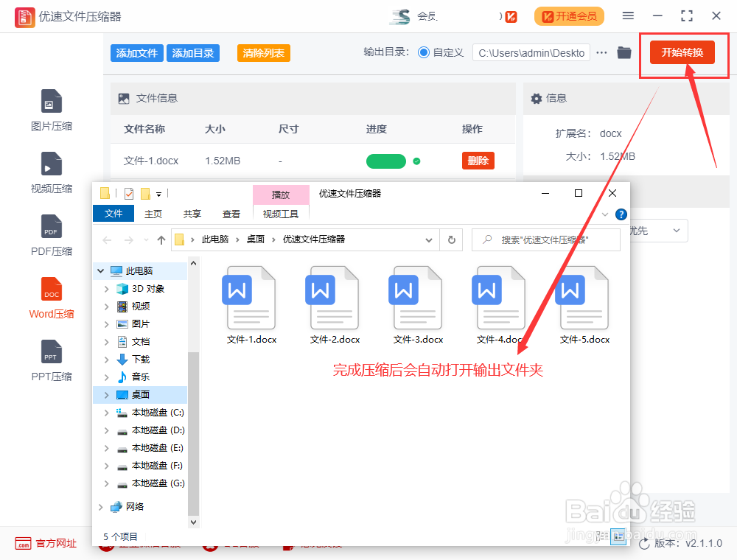Expand the 本地磁盘 (C:) tree node
737x560 pixels.
[x=106, y=413]
